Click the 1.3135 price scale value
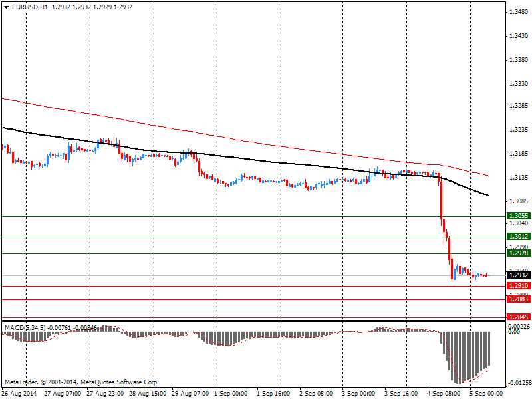532x399 pixels. 519,178
